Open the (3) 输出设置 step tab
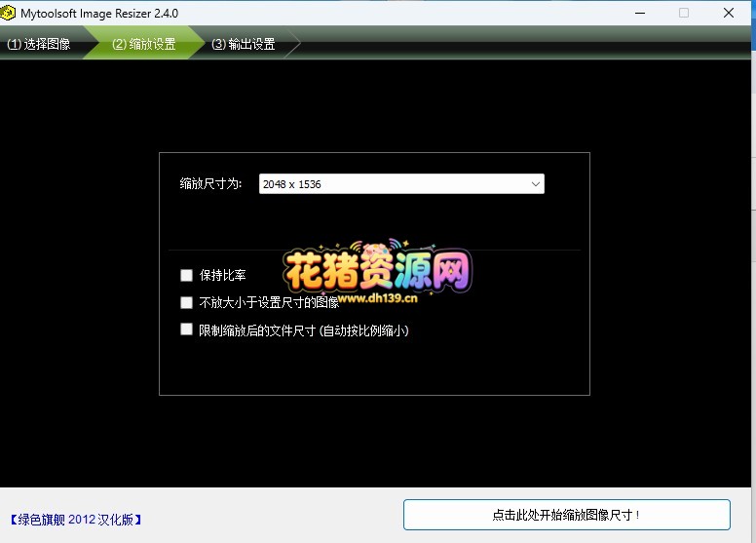This screenshot has height=543, width=756. [244, 44]
